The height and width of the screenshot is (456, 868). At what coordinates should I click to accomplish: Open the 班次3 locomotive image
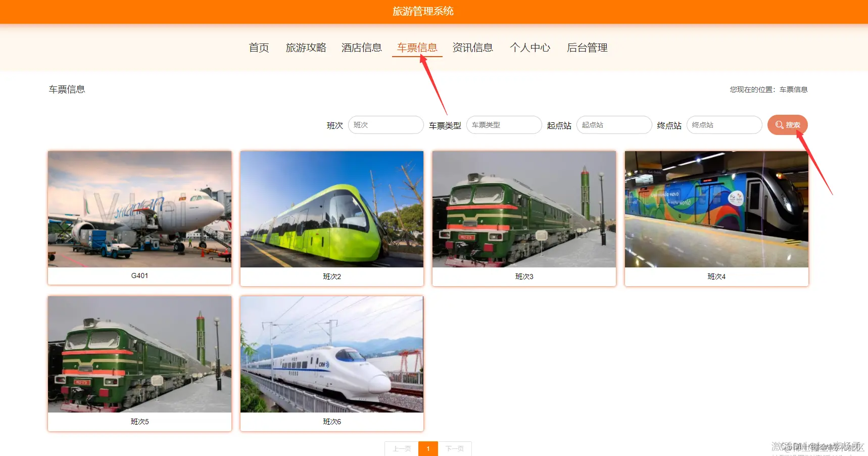[524, 209]
